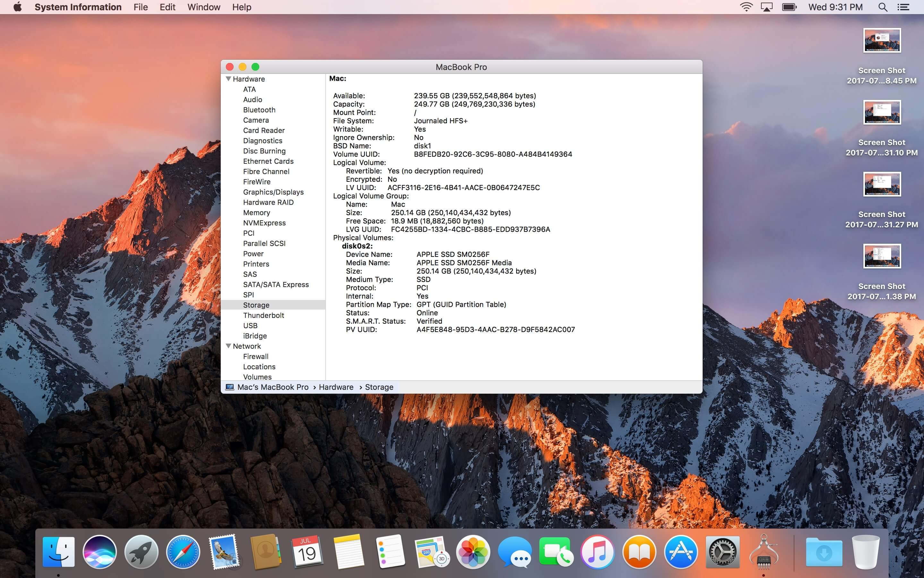Click the APPLE SSD SM0256F Media value
924x578 pixels.
pos(464,263)
